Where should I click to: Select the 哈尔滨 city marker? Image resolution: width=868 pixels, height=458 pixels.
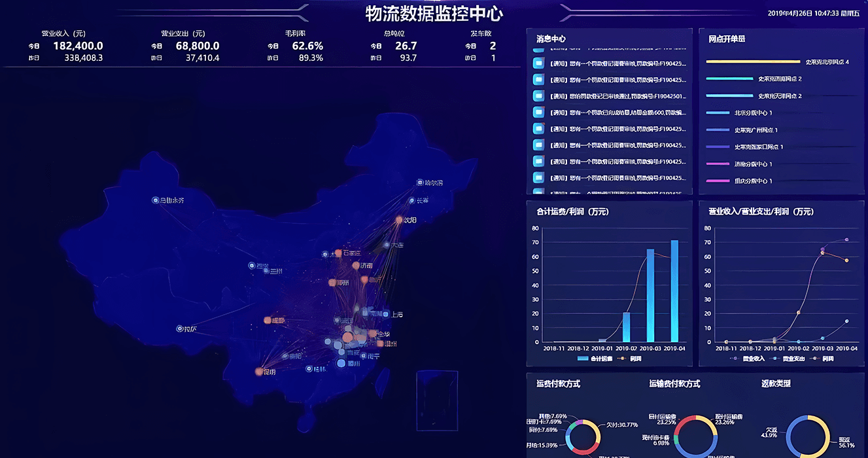pos(420,183)
